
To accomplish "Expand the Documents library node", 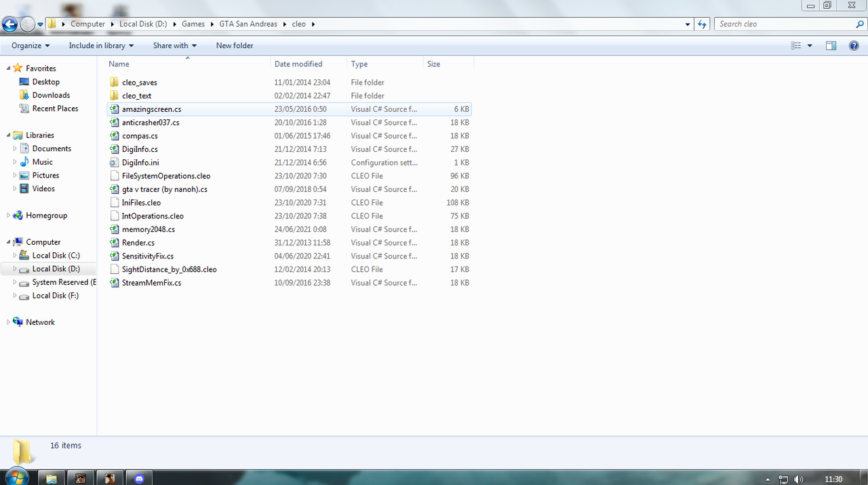I will coord(15,149).
